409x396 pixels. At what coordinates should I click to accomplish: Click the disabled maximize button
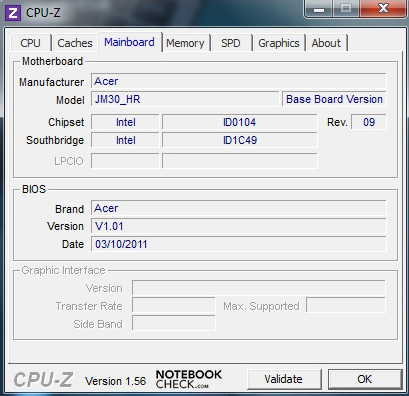(x=346, y=9)
